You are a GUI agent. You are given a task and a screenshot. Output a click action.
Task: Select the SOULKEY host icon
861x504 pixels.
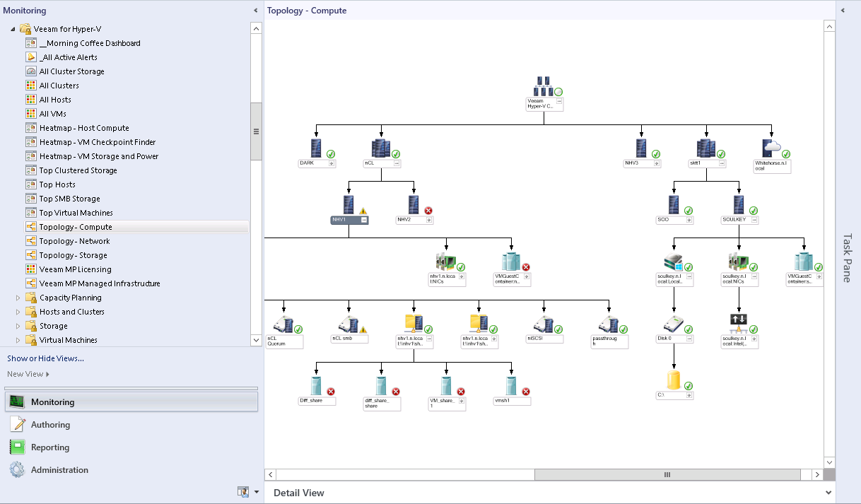click(739, 205)
